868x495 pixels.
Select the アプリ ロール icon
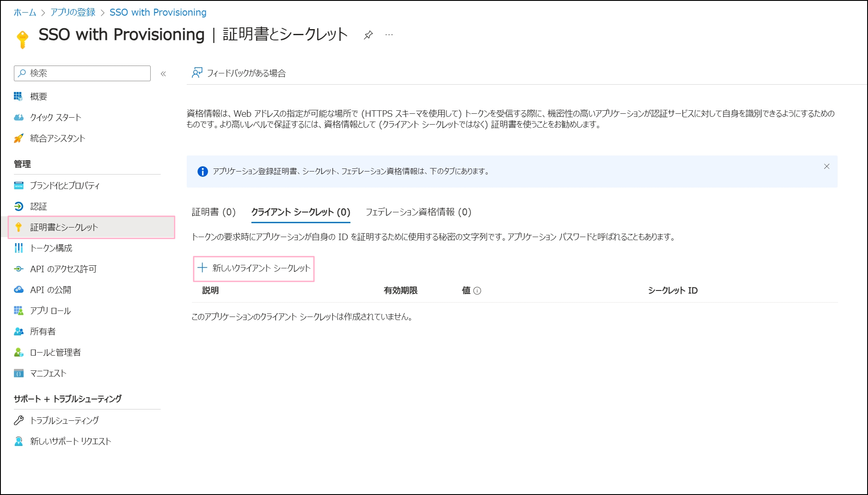click(18, 310)
